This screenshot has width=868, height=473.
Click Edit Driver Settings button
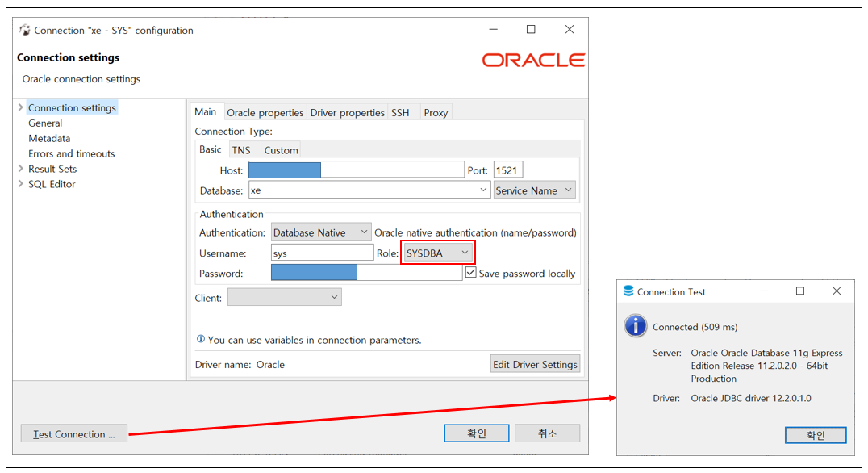pos(536,364)
